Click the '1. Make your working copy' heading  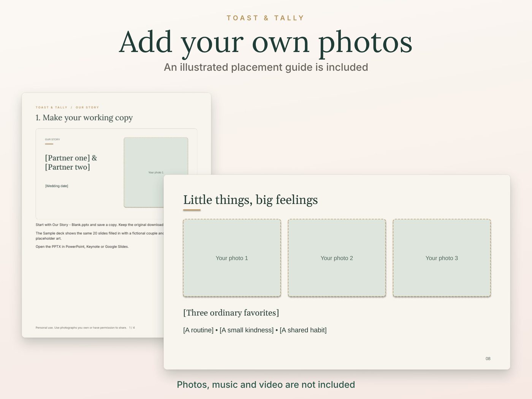pos(84,118)
